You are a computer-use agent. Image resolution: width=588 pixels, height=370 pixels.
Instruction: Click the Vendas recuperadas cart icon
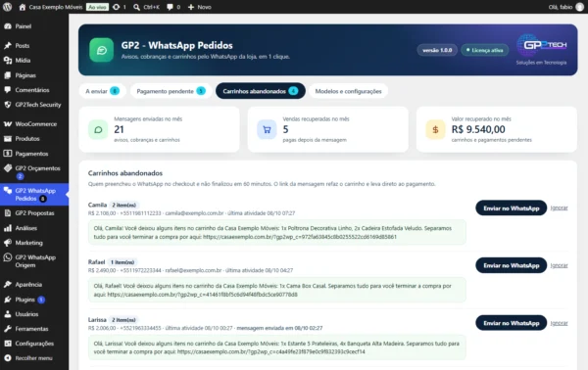tap(267, 129)
